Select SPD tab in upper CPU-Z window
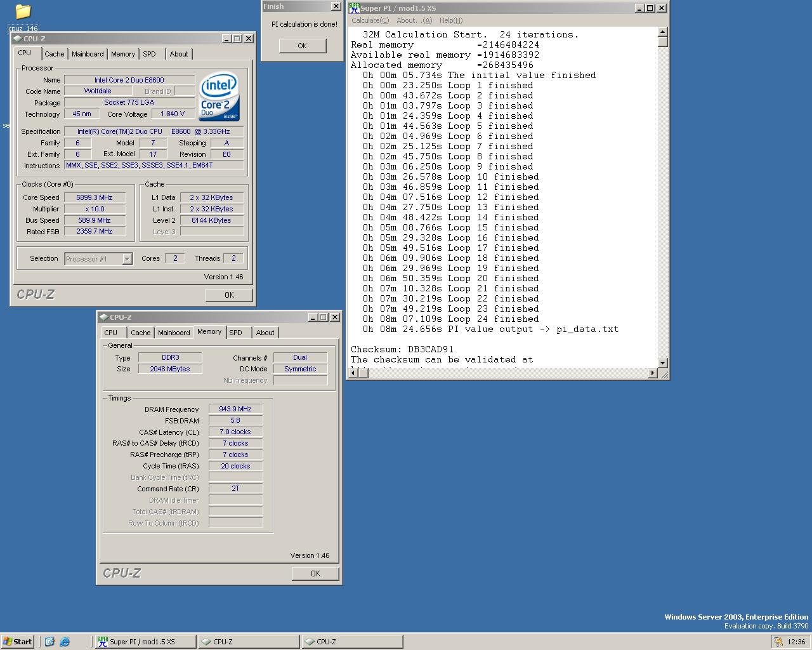The width and height of the screenshot is (812, 650). pyautogui.click(x=150, y=55)
